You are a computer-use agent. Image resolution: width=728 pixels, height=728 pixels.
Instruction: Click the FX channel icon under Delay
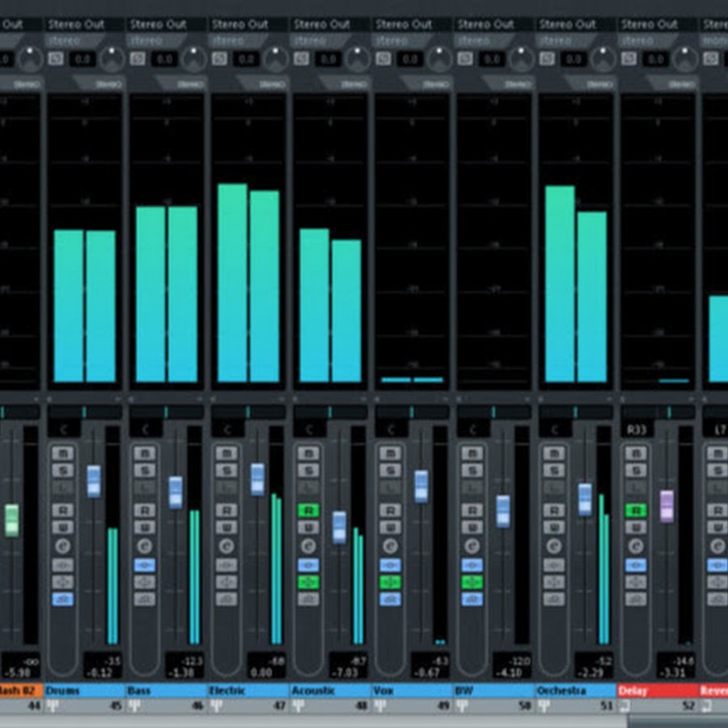(x=627, y=706)
